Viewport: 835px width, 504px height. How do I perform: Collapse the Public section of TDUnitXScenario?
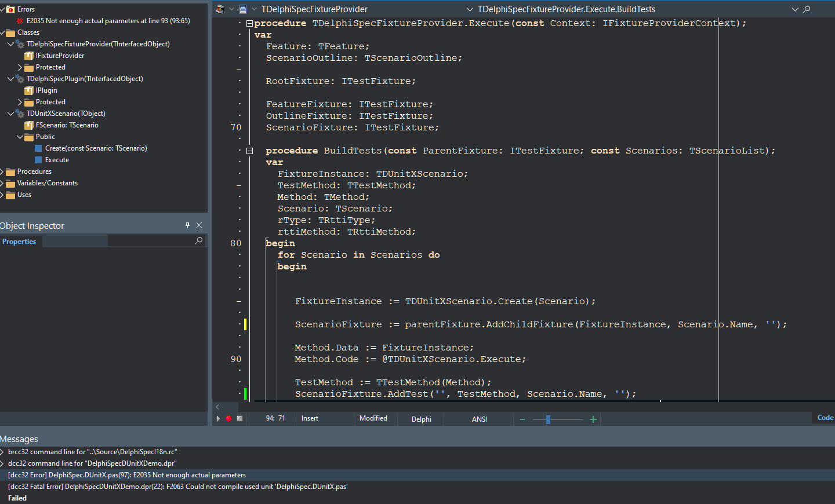tap(20, 137)
